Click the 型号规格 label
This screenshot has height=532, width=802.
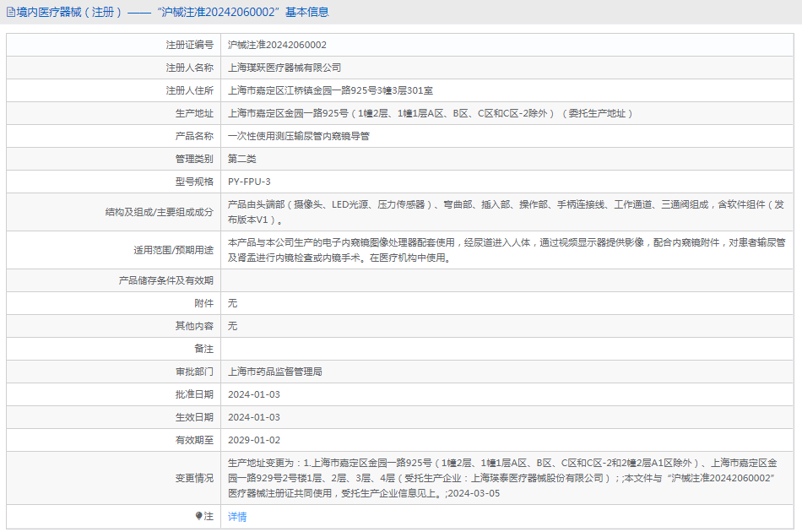click(194, 182)
